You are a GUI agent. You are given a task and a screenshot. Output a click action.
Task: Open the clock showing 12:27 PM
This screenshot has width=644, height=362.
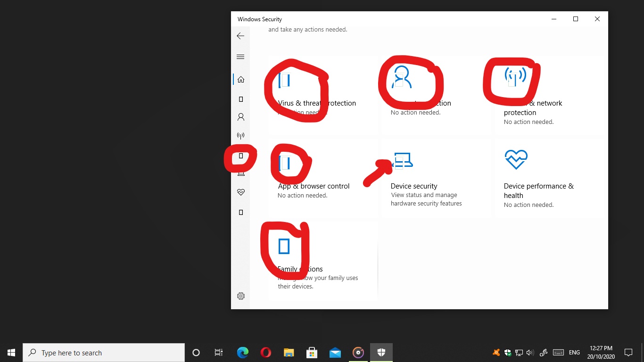[601, 353]
